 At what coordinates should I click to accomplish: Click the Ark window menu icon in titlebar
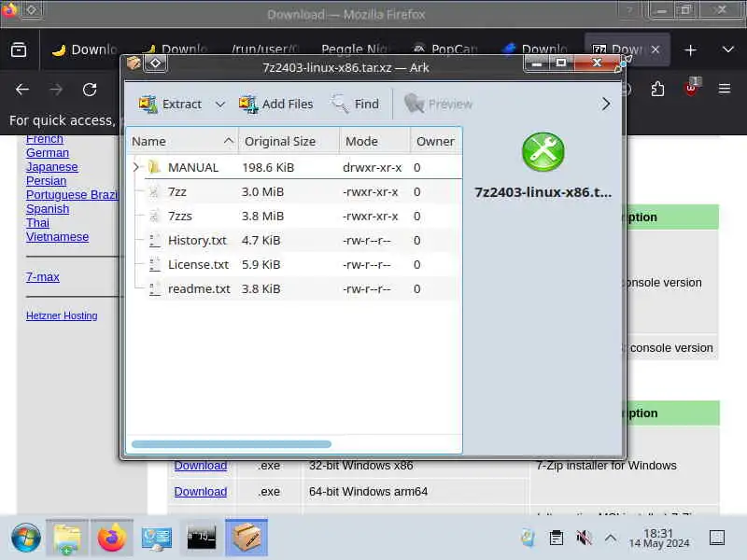pos(134,63)
